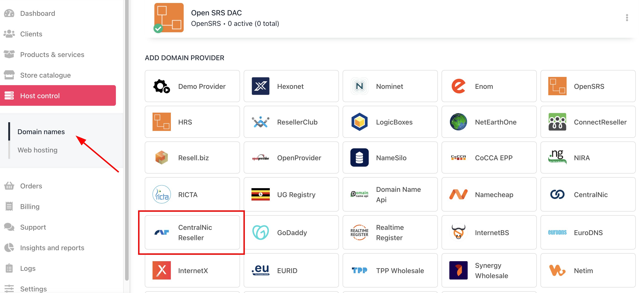Add the OpenSRS domain provider
Screen dimensions: 644x293
(588, 86)
